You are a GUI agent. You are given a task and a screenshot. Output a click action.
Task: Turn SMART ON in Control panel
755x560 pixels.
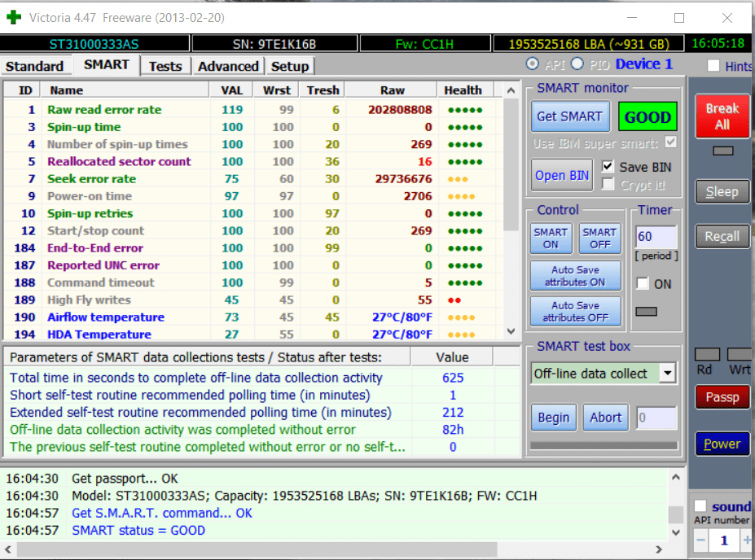pyautogui.click(x=551, y=238)
